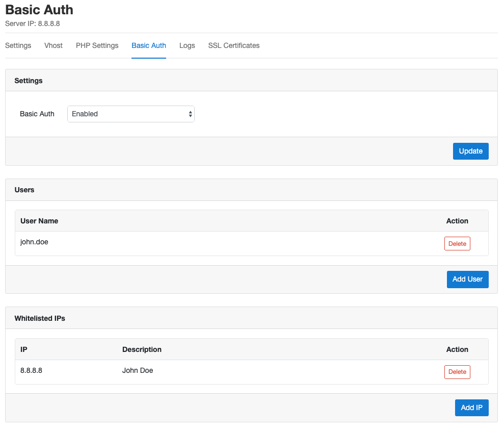The width and height of the screenshot is (504, 431).
Task: Open the Vhost tab
Action: (x=54, y=46)
